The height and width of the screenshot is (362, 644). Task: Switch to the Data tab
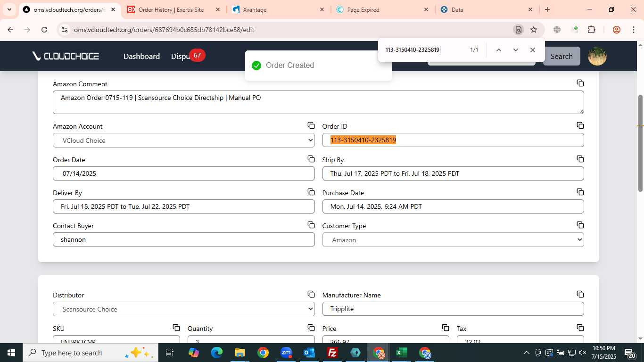pyautogui.click(x=487, y=9)
